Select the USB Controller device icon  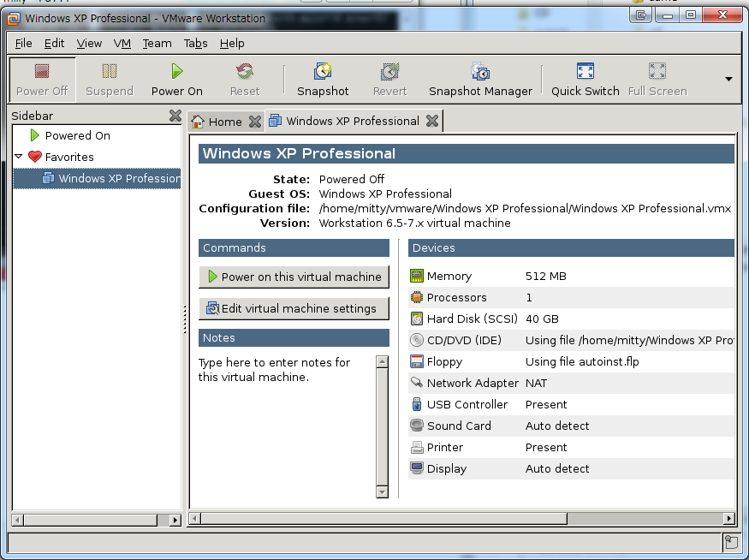coord(417,404)
